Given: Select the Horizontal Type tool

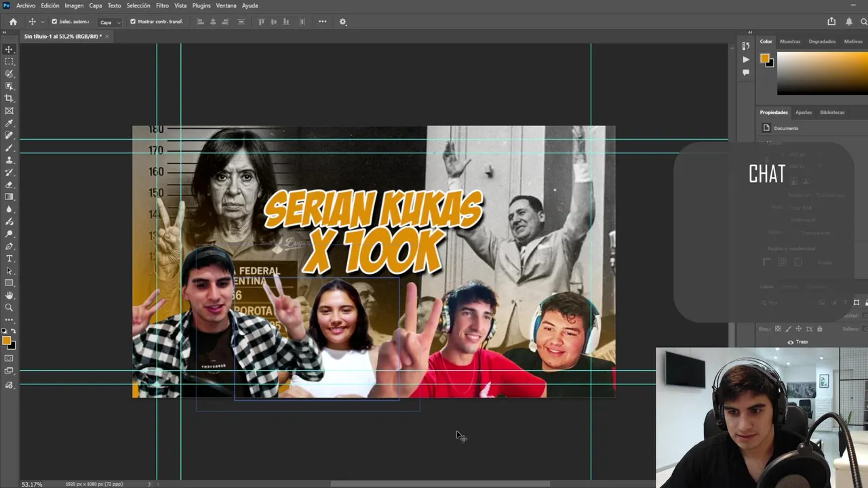Looking at the screenshot, I should (9, 258).
